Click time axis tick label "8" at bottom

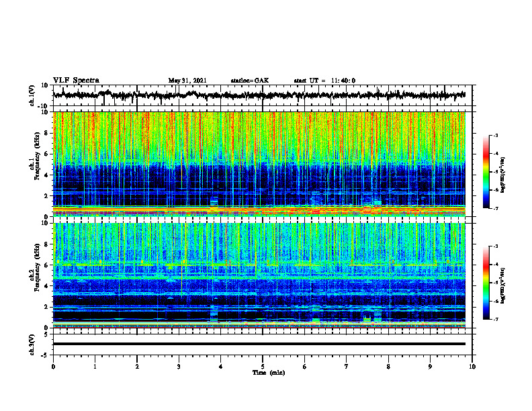388,367
